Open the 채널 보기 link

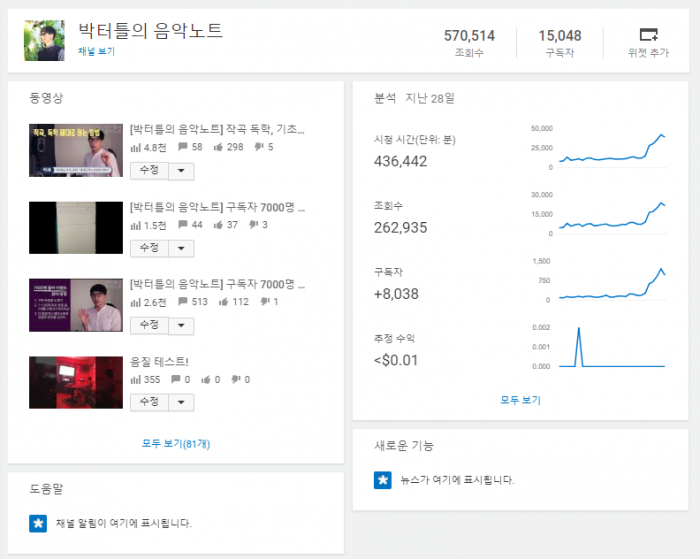tap(96, 51)
